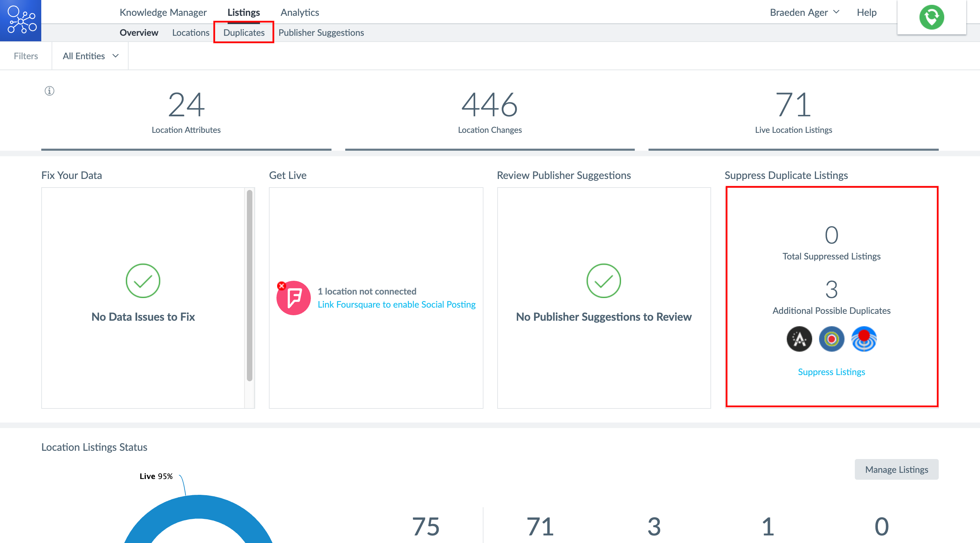Click the 75 value in listings status
The height and width of the screenshot is (543, 980).
click(x=426, y=526)
